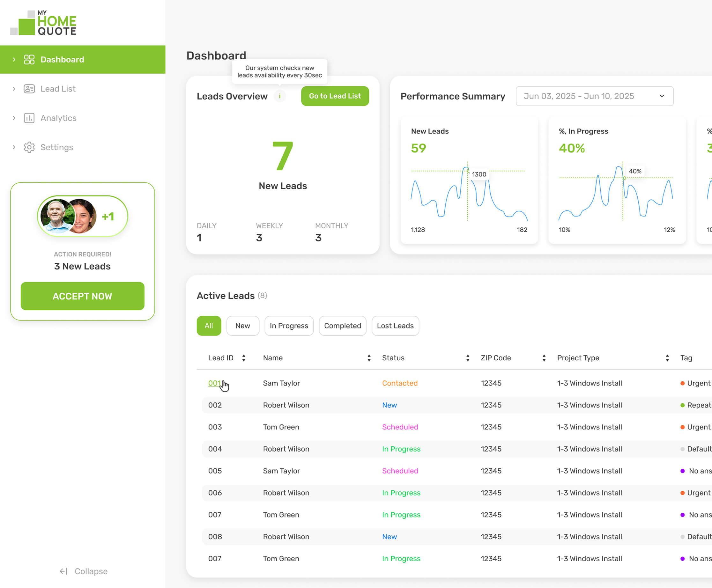Switch to the Lost Leads filter
This screenshot has width=712, height=588.
[x=395, y=326]
